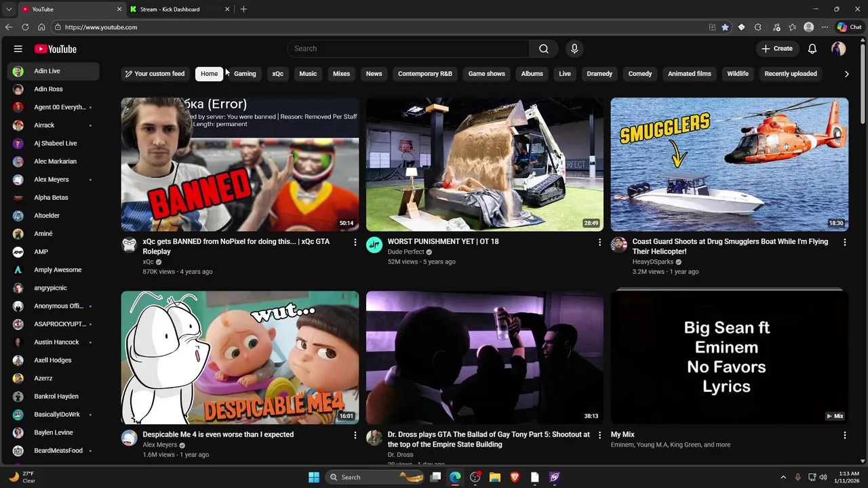
Task: Select the News filter chip
Action: 374,74
